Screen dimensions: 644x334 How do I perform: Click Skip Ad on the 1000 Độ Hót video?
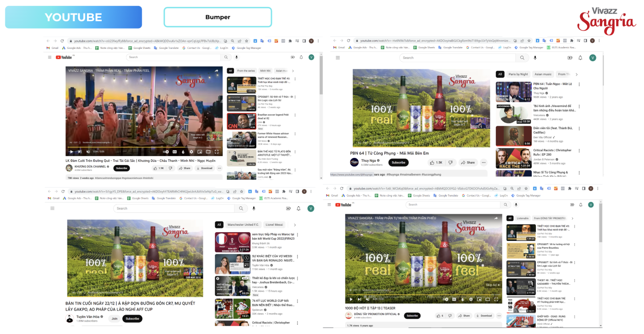491,285
